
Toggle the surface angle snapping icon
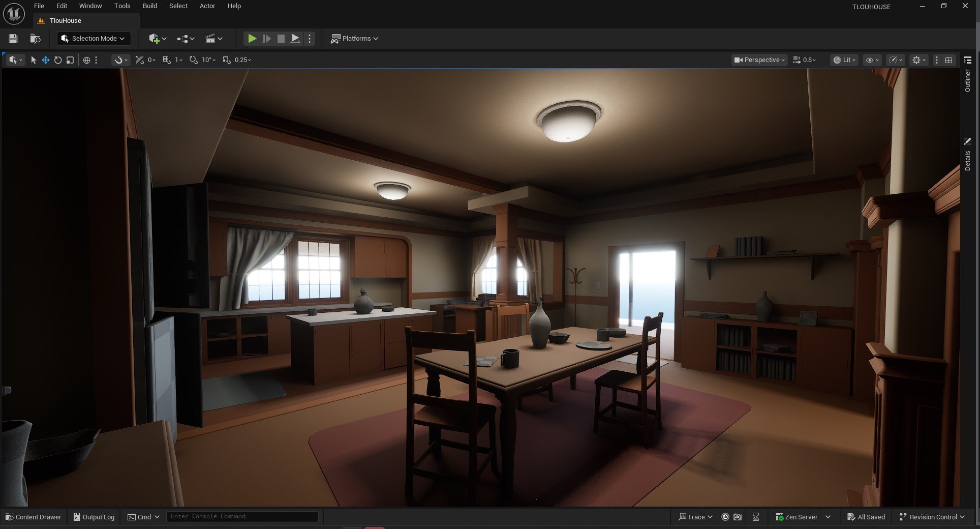pos(140,60)
